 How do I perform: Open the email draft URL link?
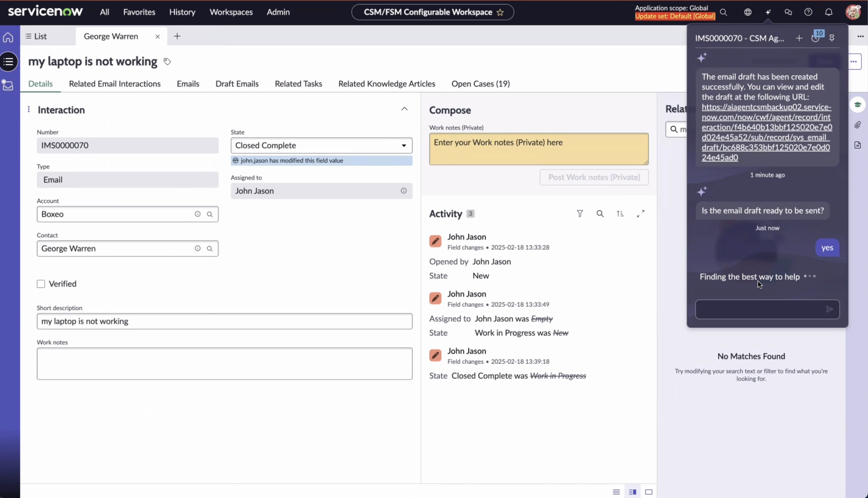coord(767,132)
